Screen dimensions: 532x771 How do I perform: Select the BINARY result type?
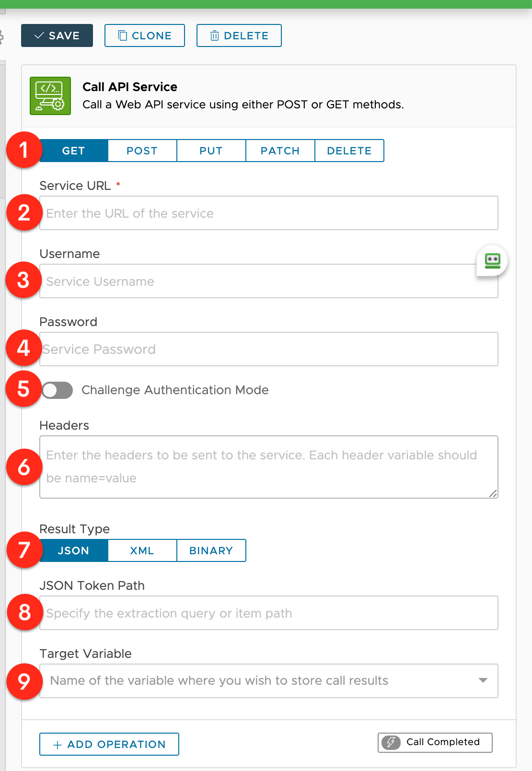[x=211, y=550]
